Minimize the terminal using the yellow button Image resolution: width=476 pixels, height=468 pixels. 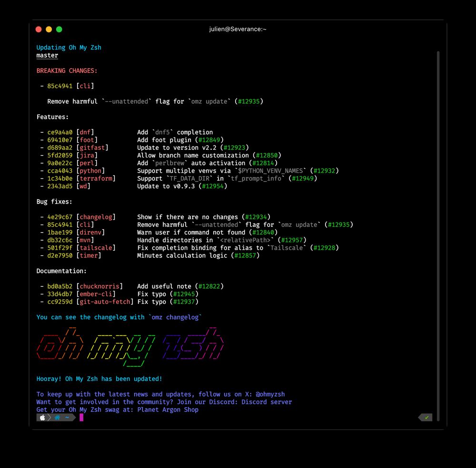point(49,29)
